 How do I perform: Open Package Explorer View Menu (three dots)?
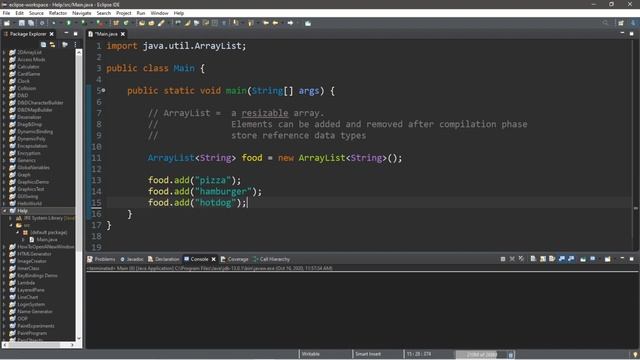pos(76,44)
